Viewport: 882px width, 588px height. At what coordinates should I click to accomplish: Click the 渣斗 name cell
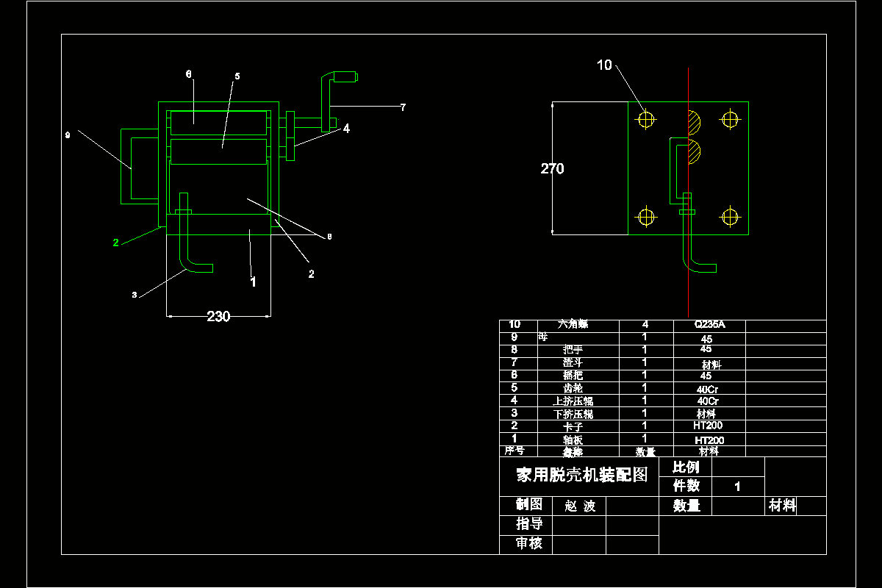point(573,362)
